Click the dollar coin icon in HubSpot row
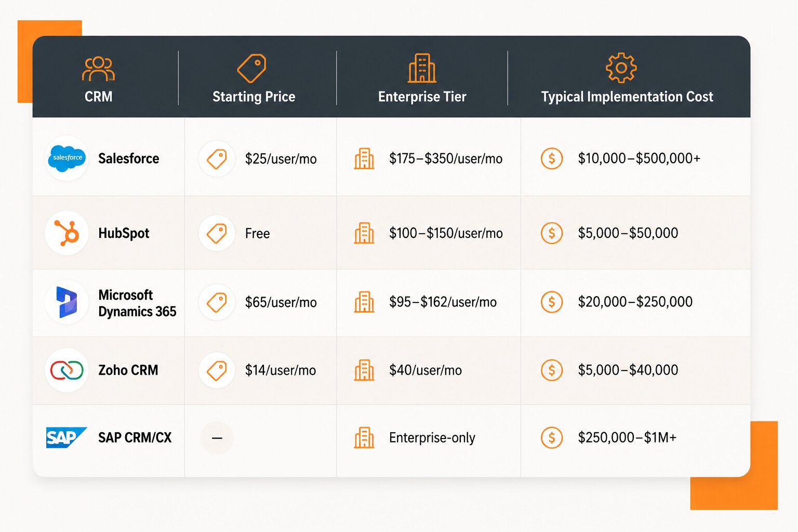 point(552,233)
